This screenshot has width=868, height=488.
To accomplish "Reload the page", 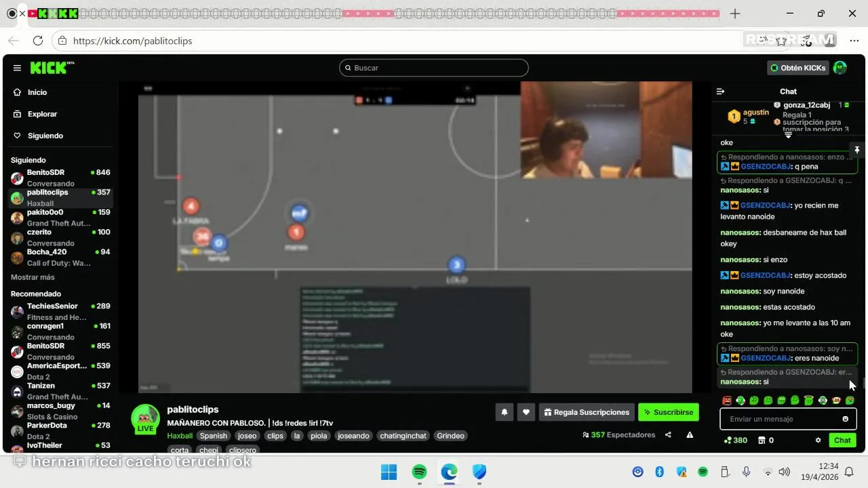I will [38, 41].
